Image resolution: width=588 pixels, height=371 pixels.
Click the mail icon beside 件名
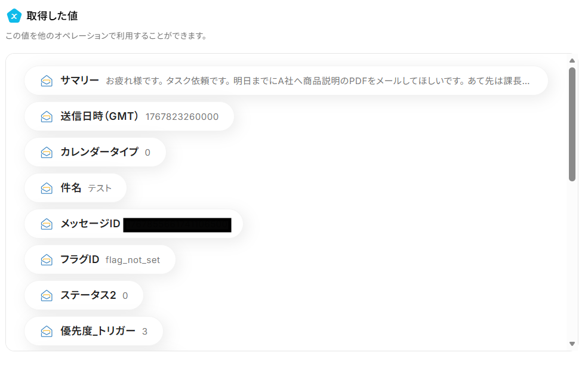click(47, 188)
